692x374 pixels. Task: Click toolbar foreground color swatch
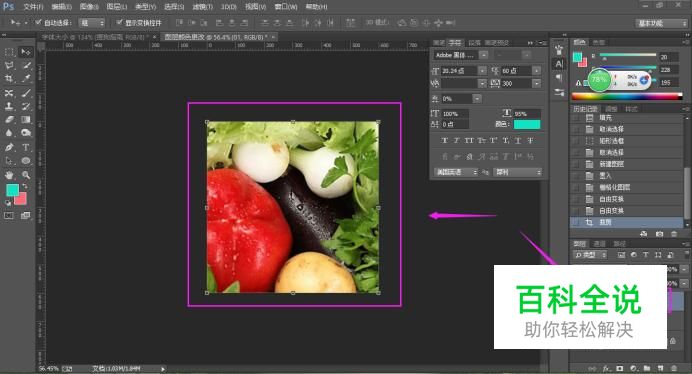12,190
